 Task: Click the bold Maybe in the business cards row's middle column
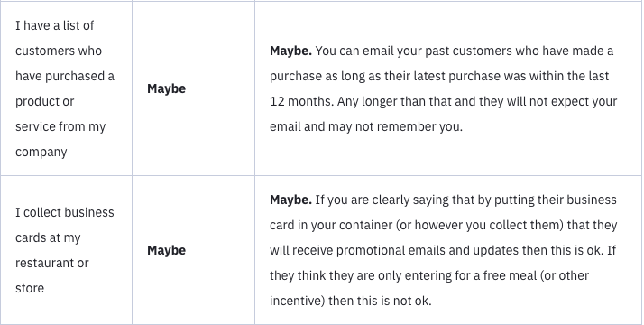coord(166,250)
